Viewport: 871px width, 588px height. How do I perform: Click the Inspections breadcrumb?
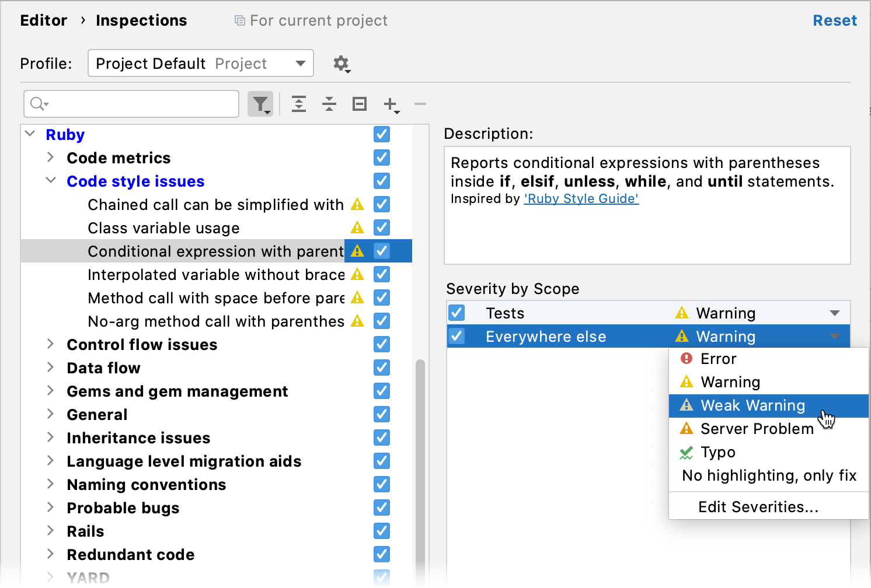tap(141, 20)
